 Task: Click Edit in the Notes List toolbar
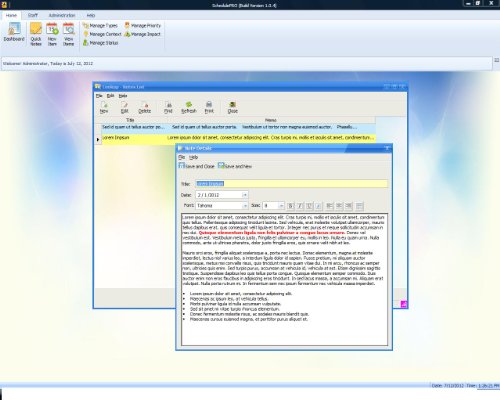tap(124, 108)
